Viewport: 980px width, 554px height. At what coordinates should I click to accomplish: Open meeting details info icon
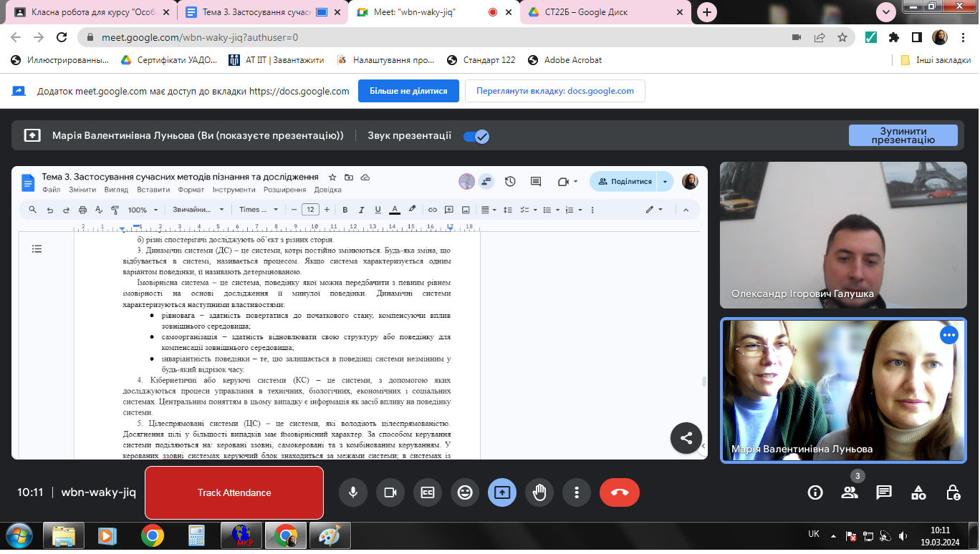point(815,492)
